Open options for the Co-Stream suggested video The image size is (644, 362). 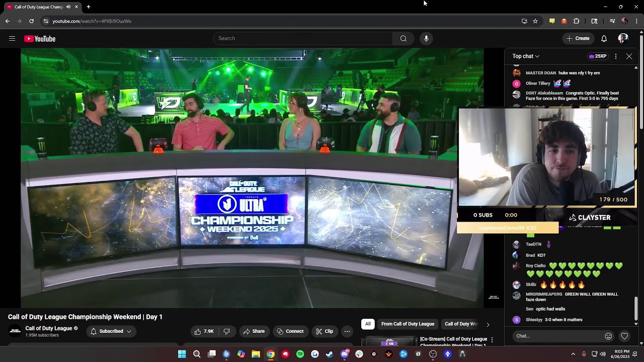click(x=492, y=340)
